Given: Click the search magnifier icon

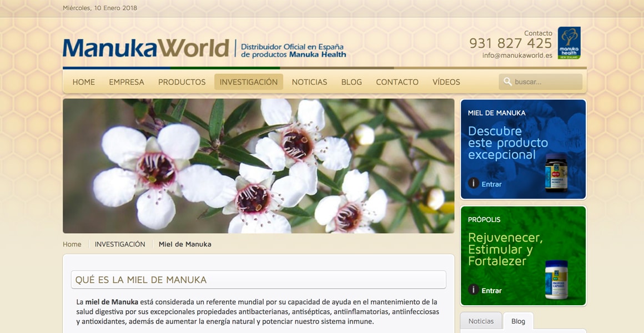Looking at the screenshot, I should click(507, 82).
